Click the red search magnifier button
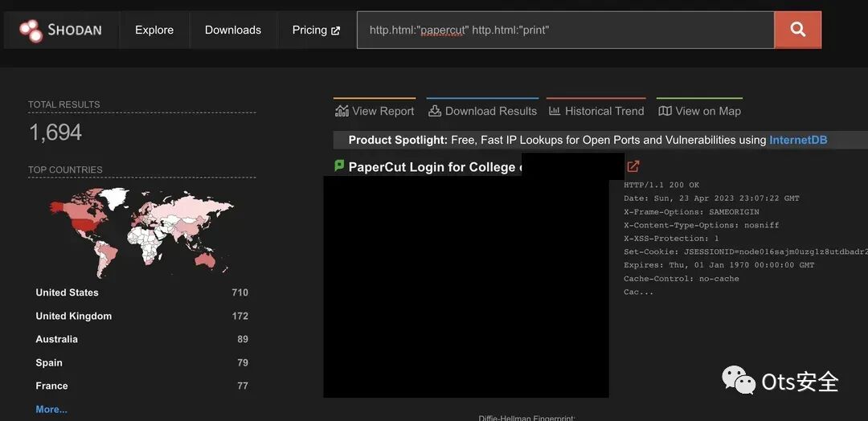The height and width of the screenshot is (421, 868). tap(798, 30)
